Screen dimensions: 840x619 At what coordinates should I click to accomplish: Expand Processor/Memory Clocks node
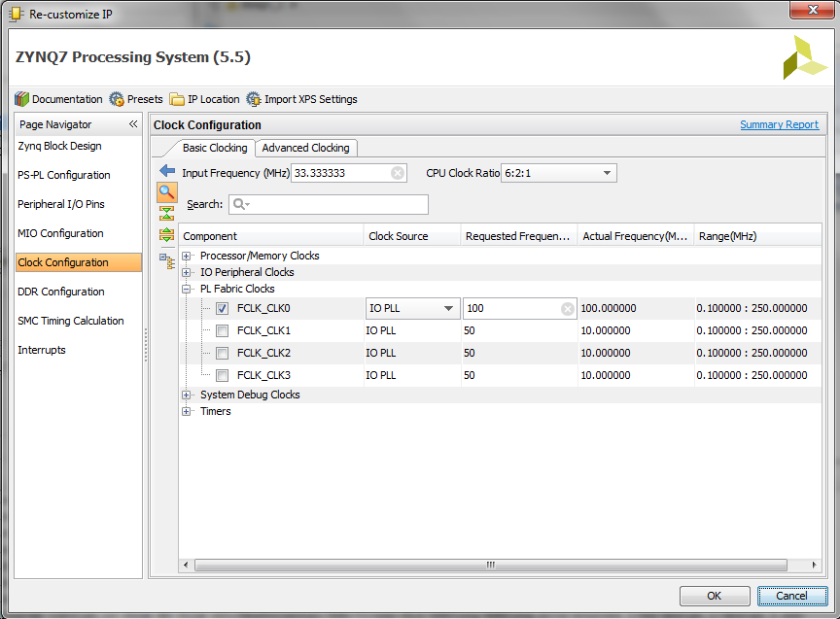tap(187, 256)
